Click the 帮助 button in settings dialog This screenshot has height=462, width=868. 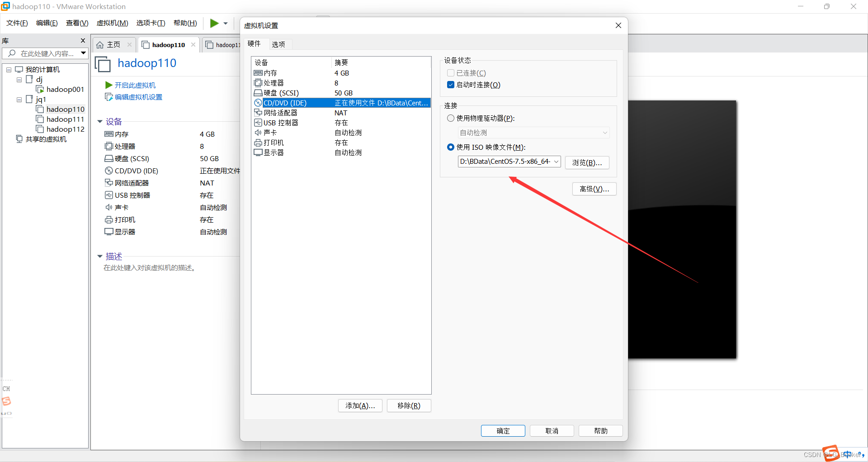[601, 431]
